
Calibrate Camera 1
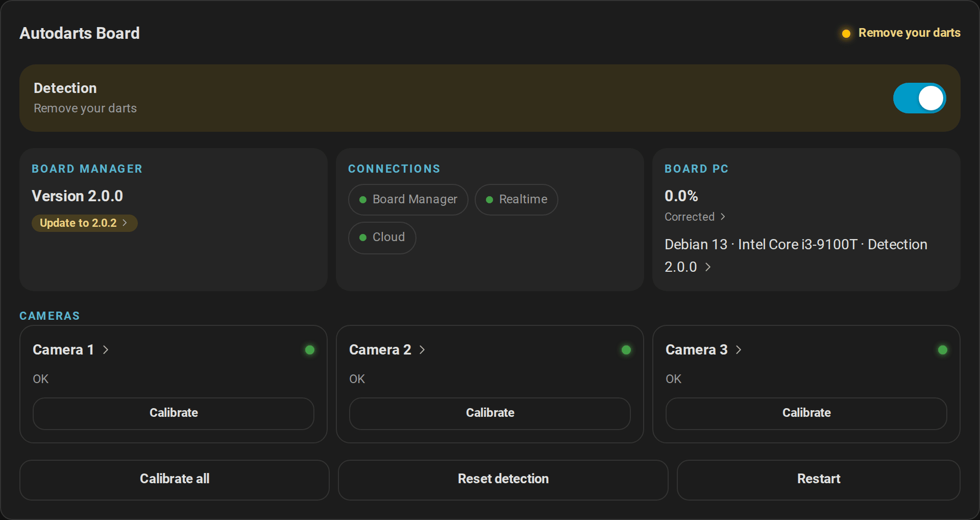(174, 413)
